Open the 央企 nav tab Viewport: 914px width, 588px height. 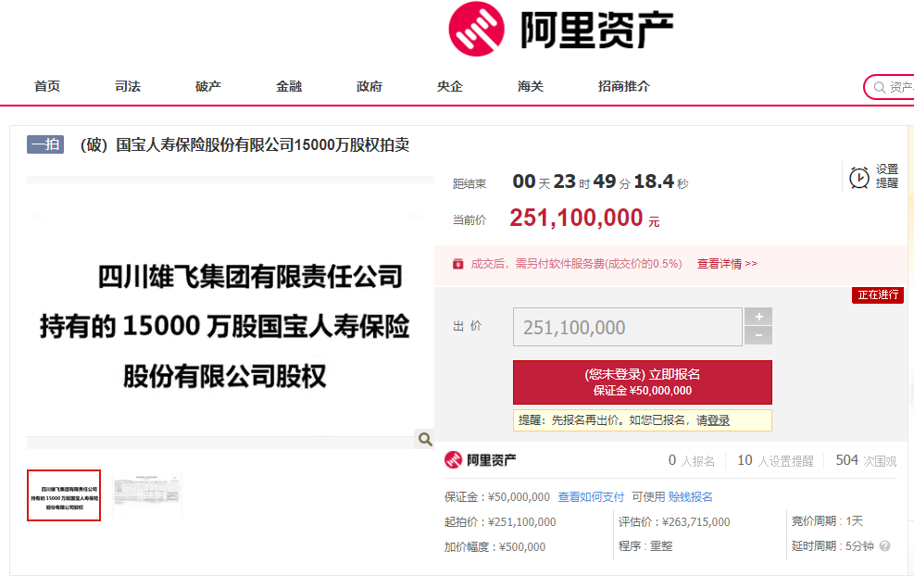tap(449, 86)
